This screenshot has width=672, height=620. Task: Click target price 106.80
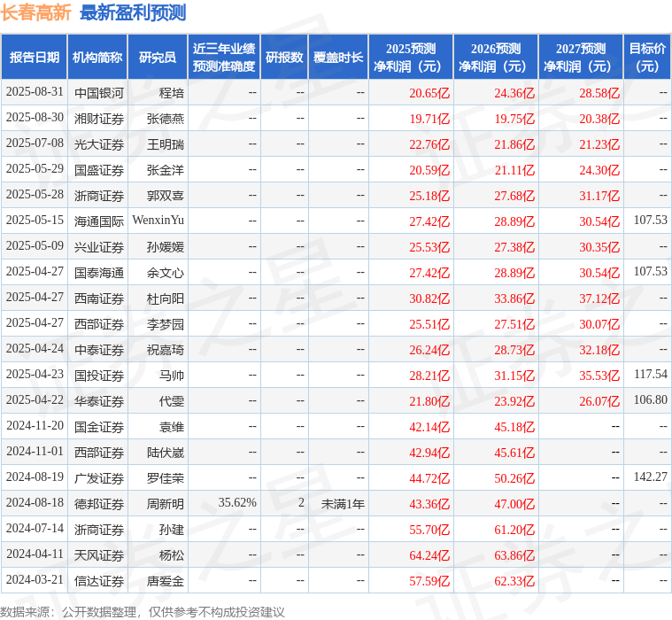coord(651,400)
